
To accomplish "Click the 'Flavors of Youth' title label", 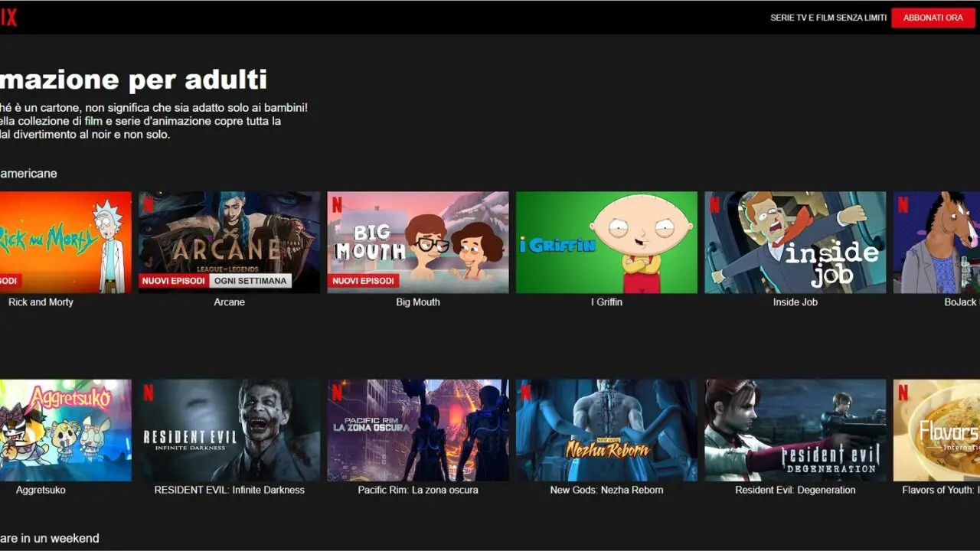I will [x=941, y=490].
